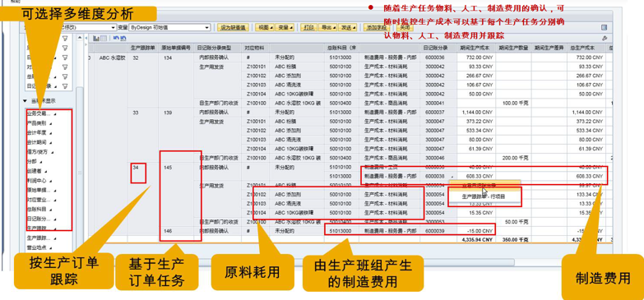Click the undo arrow icon
The width and height of the screenshot is (644, 300).
(x=116, y=38)
